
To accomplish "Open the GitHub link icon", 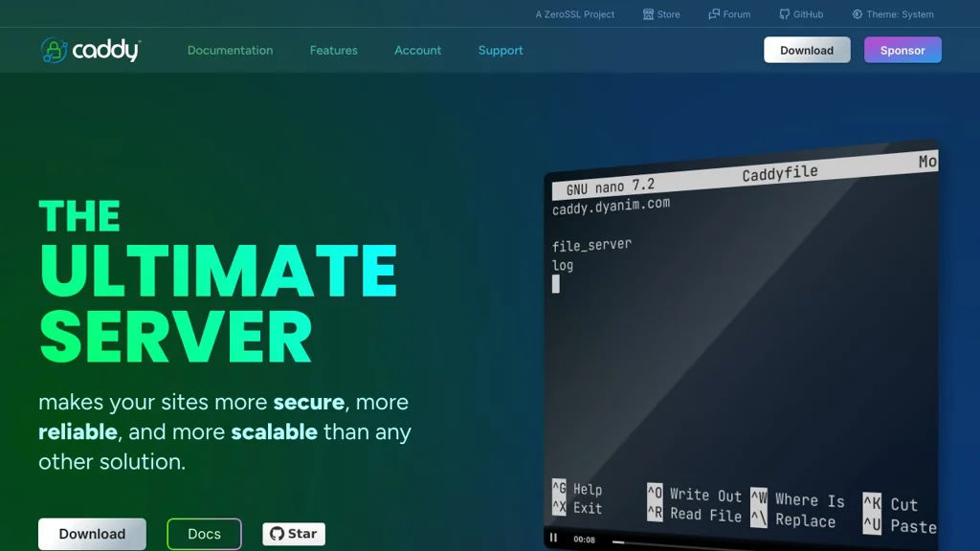I will pyautogui.click(x=785, y=14).
